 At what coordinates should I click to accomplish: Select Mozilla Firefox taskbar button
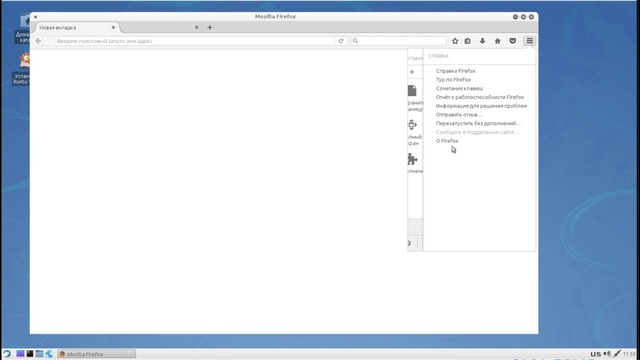(96, 354)
